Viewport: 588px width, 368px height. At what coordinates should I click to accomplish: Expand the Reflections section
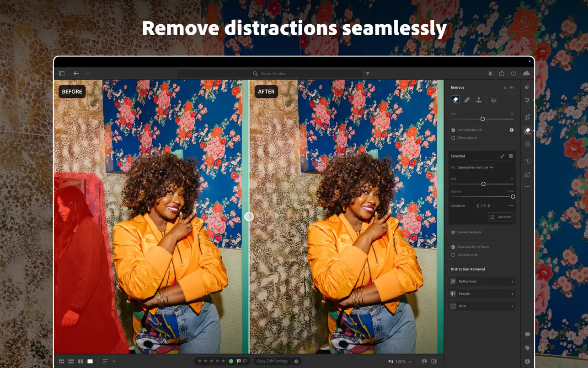coord(482,281)
